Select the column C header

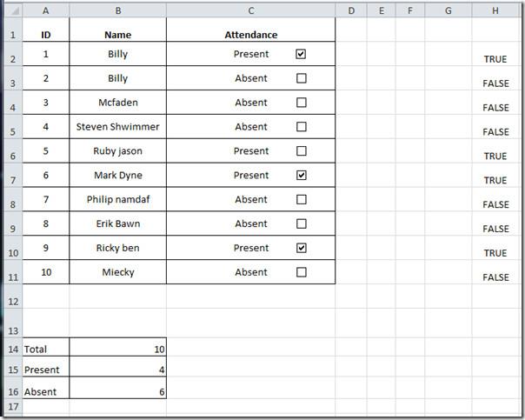coord(250,10)
